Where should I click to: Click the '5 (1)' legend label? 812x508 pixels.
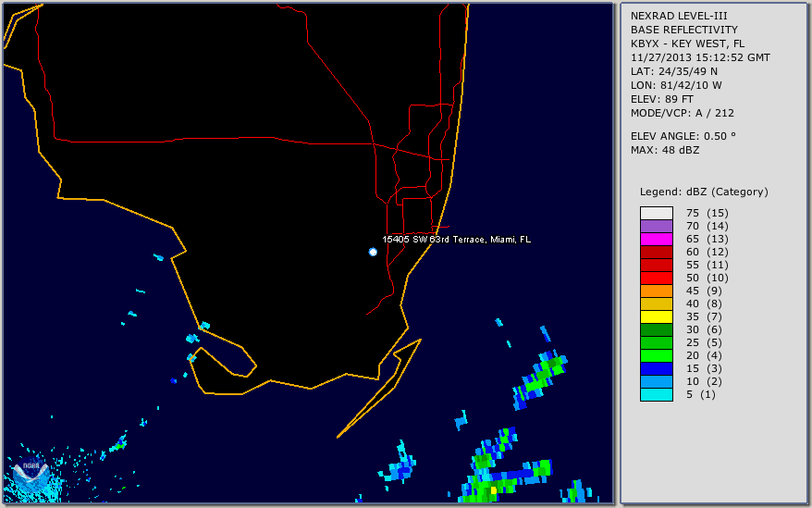[702, 394]
